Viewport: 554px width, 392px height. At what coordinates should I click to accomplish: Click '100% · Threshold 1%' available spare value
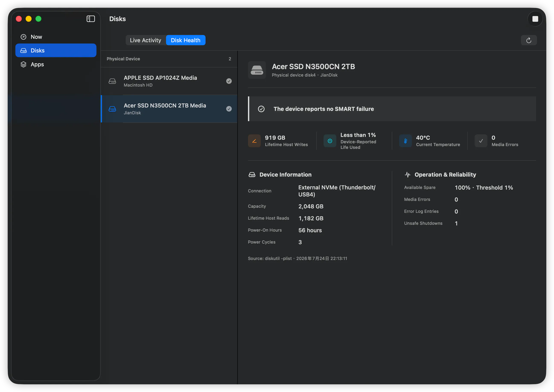click(x=484, y=187)
